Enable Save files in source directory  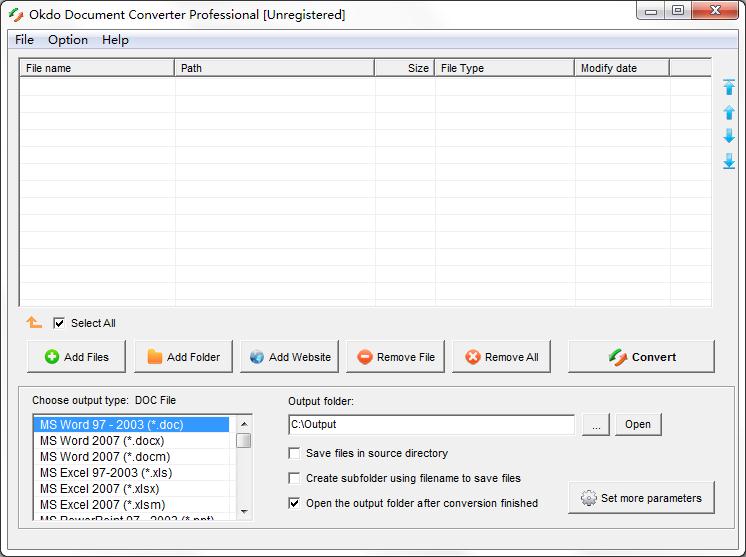(294, 453)
